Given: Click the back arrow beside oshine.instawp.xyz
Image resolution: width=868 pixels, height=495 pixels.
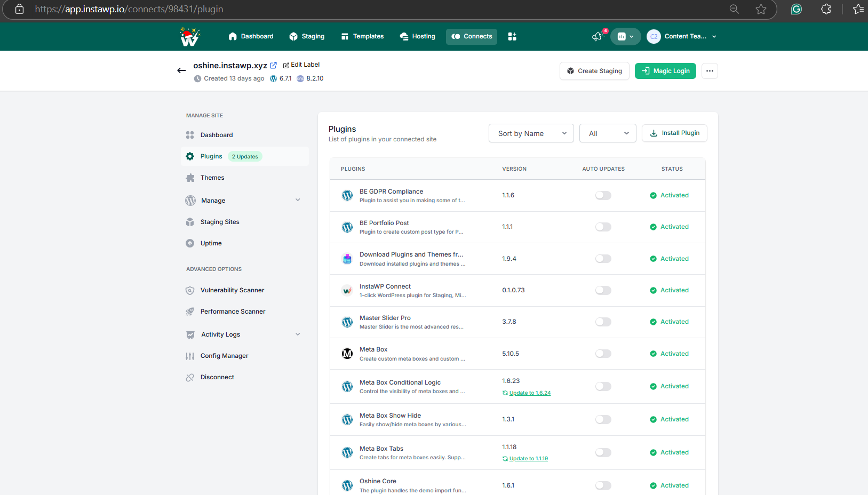Looking at the screenshot, I should coord(181,70).
